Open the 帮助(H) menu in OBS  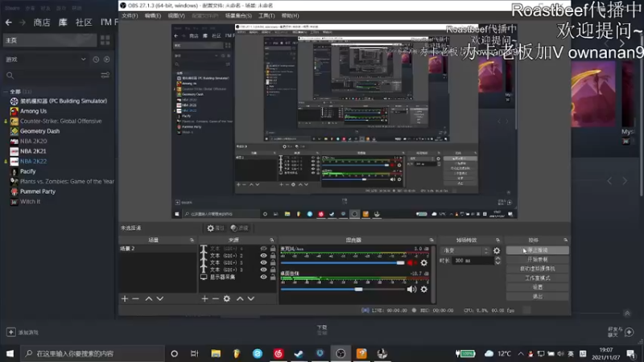290,15
